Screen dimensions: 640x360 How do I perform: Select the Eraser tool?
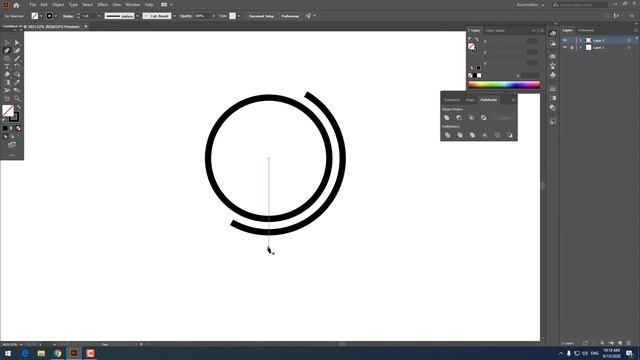(7, 74)
